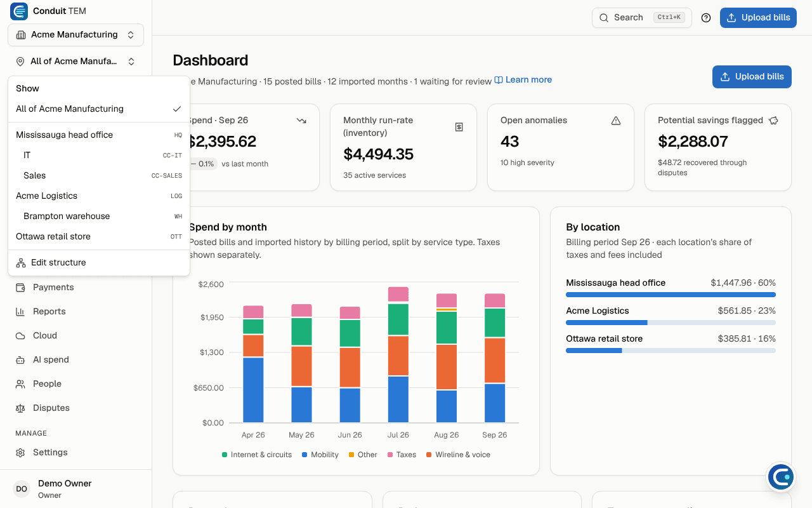Choose Acme Logistics in the Show menu

(99, 196)
